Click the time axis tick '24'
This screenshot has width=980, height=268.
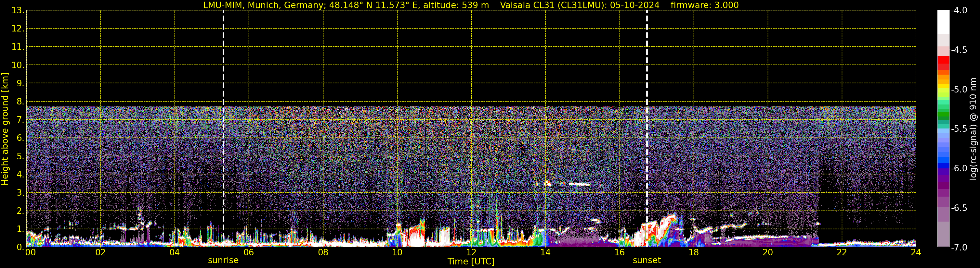pos(916,252)
